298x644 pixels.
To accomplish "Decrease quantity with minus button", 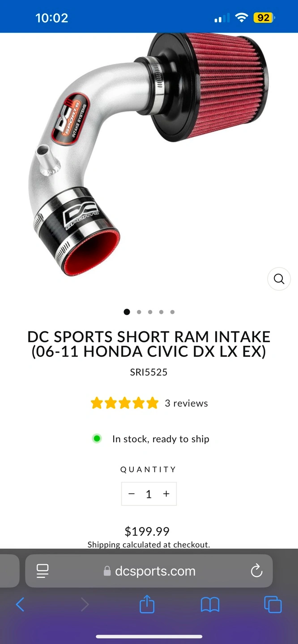I will 132,494.
